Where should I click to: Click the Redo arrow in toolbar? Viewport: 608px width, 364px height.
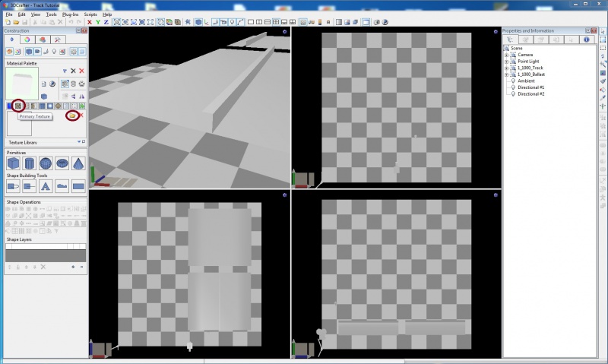tap(79, 22)
